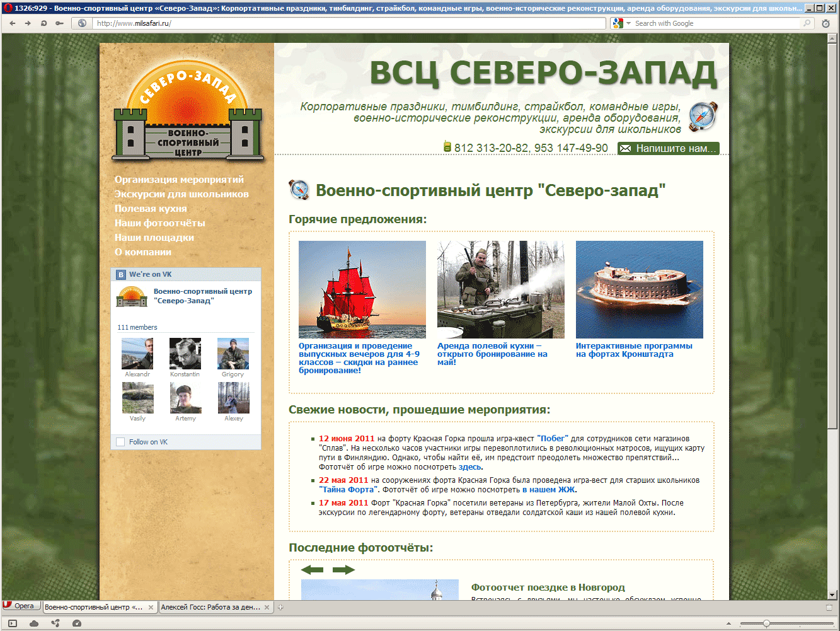Show previous photo report with left arrow
The image size is (840, 631).
coord(313,570)
